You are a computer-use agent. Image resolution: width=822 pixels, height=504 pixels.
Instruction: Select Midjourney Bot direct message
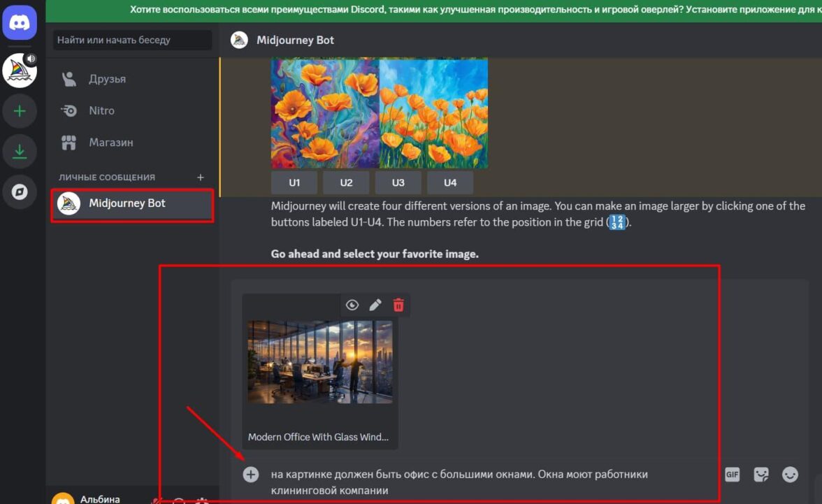point(132,203)
